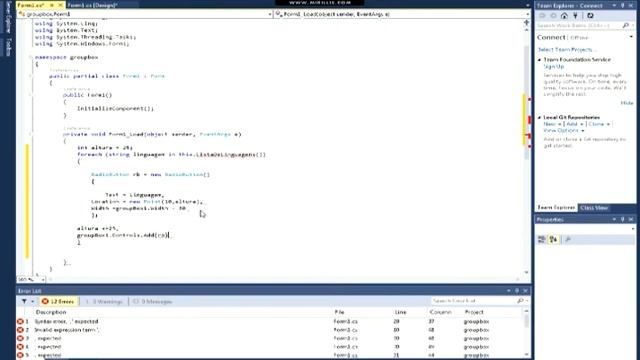Close the Form1.cs tab with X
640x360 pixels.
coord(60,5)
